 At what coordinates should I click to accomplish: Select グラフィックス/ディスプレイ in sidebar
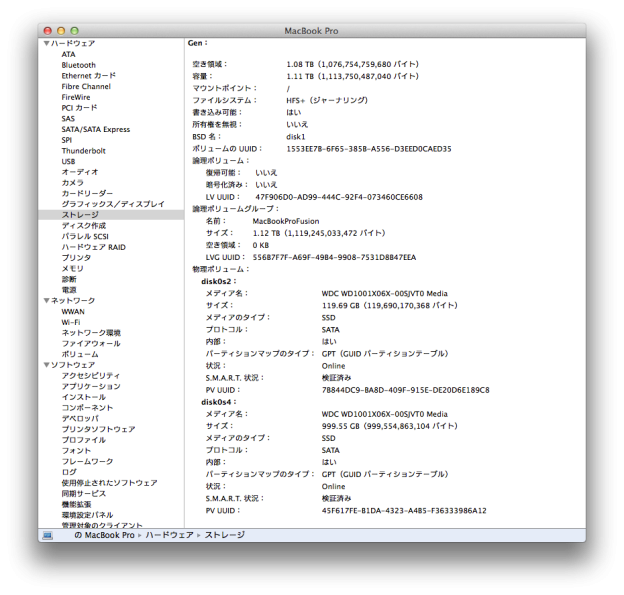[x=113, y=204]
